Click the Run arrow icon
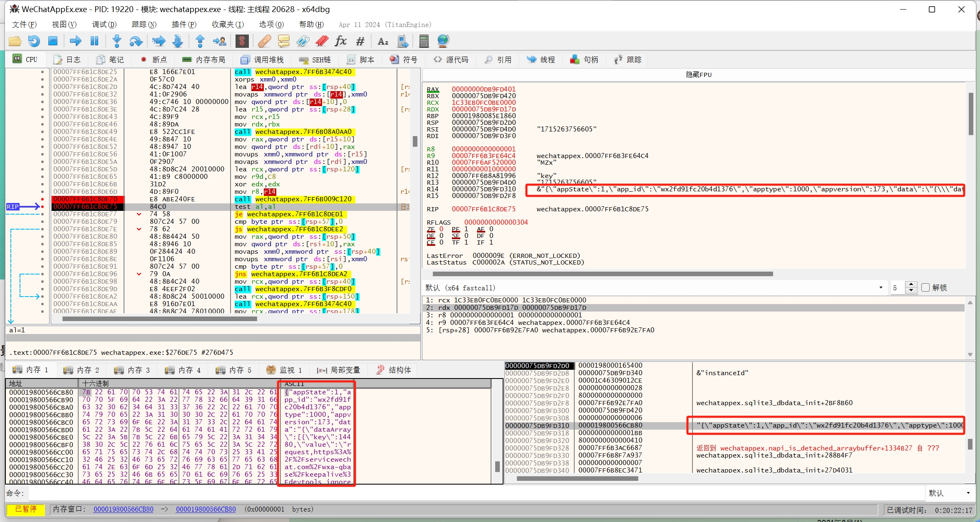980x522 pixels. 75,41
